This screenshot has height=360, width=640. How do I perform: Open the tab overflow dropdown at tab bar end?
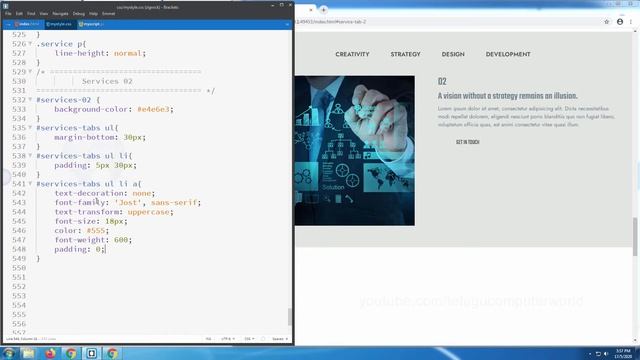tap(287, 24)
